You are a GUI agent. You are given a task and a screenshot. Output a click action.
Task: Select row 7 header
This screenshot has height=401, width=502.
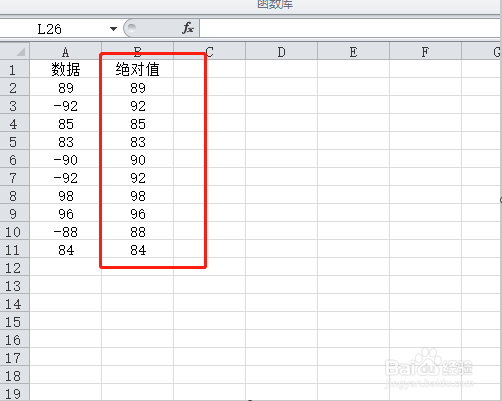tap(15, 177)
